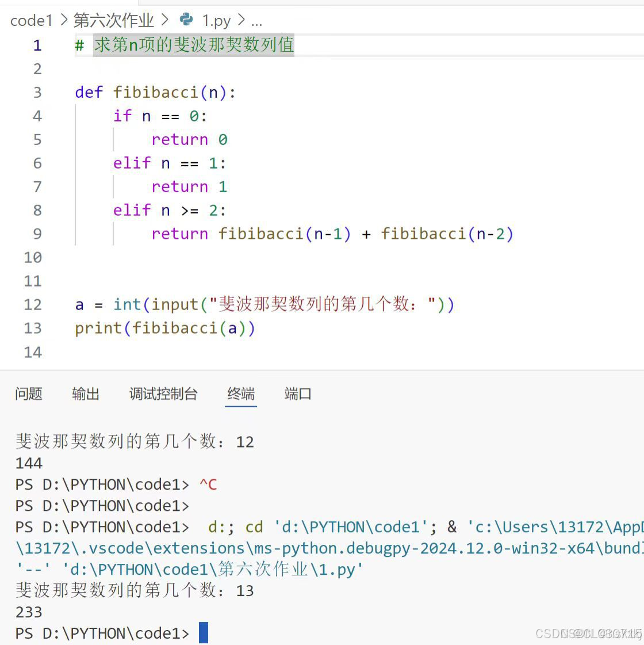Viewport: 644px width, 645px height.
Task: Click terminal prompt line ending in 13
Action: coord(135,590)
